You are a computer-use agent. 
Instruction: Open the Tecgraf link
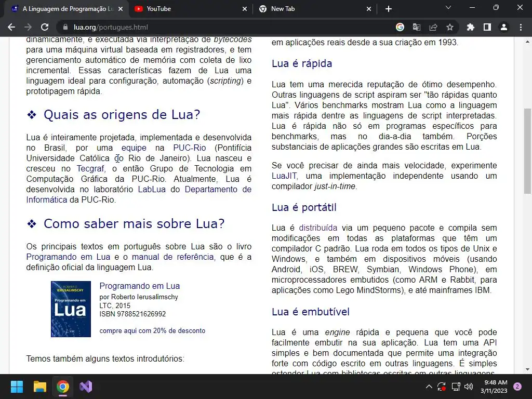click(90, 169)
